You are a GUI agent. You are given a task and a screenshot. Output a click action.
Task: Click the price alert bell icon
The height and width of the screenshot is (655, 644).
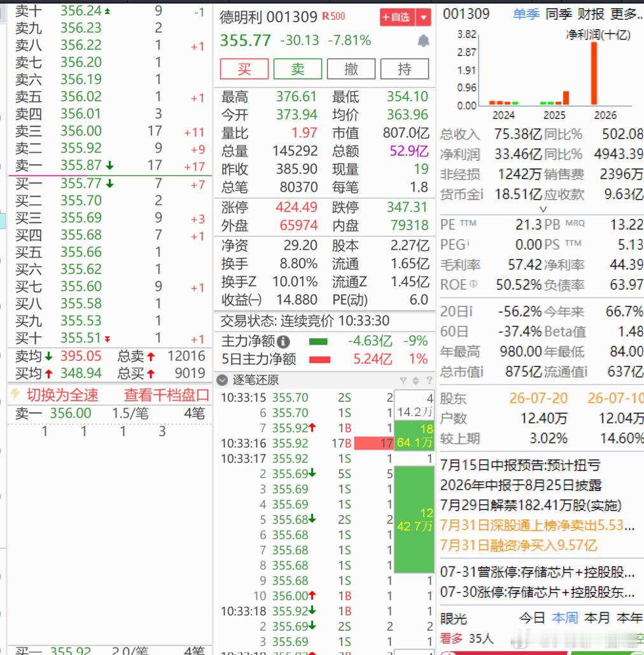(x=423, y=41)
